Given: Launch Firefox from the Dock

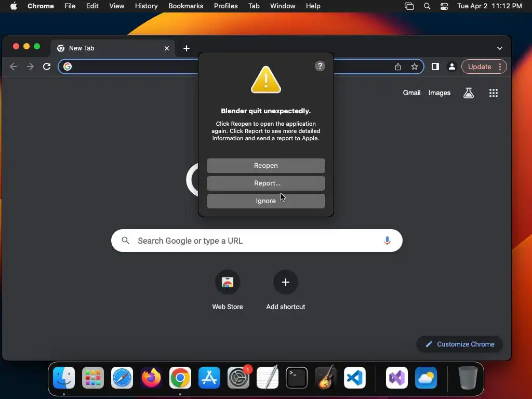Looking at the screenshot, I should 151,378.
